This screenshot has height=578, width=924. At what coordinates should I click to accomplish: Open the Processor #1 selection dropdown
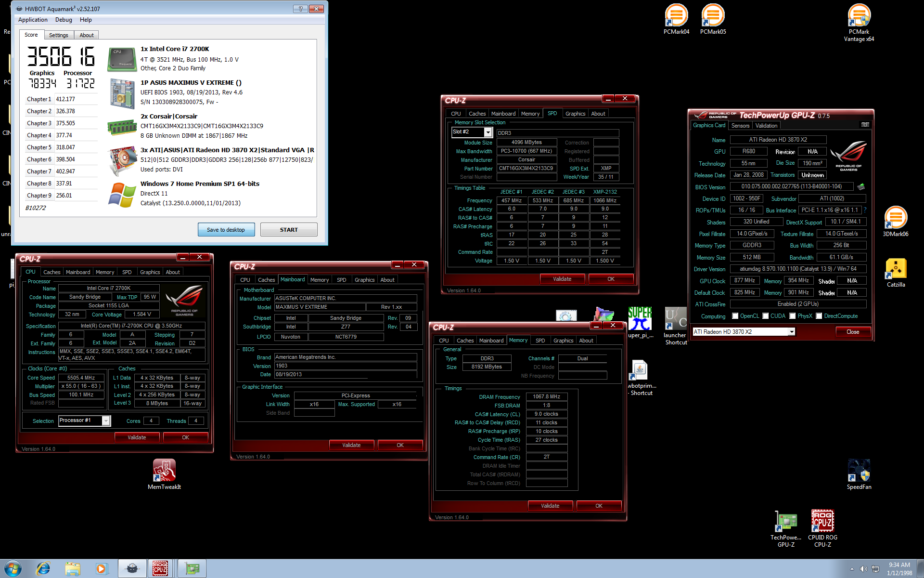point(106,420)
